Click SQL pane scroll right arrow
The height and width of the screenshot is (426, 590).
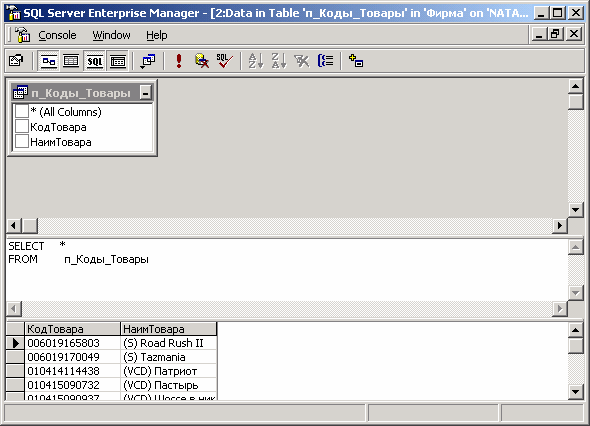(560, 309)
